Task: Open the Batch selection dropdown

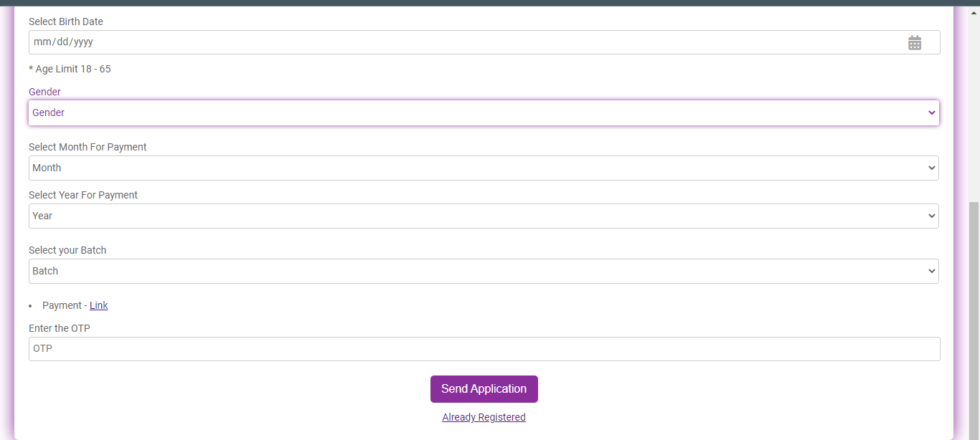Action: click(x=484, y=271)
